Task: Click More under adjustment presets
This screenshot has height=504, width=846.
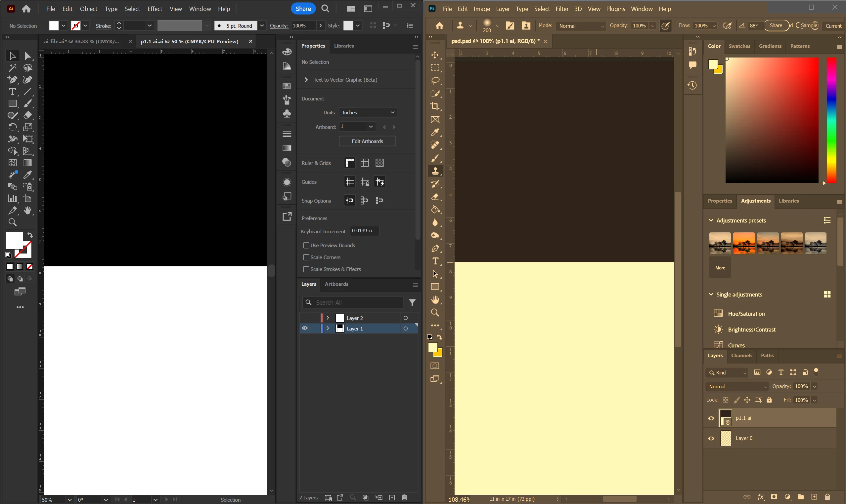Action: (720, 268)
